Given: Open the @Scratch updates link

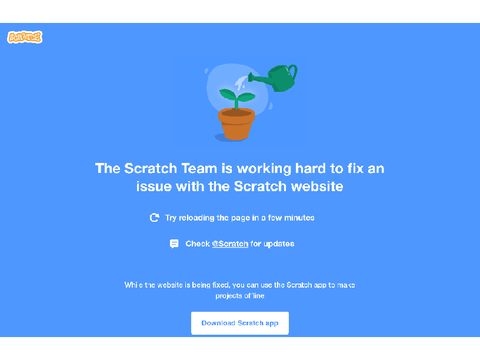Looking at the screenshot, I should point(230,244).
